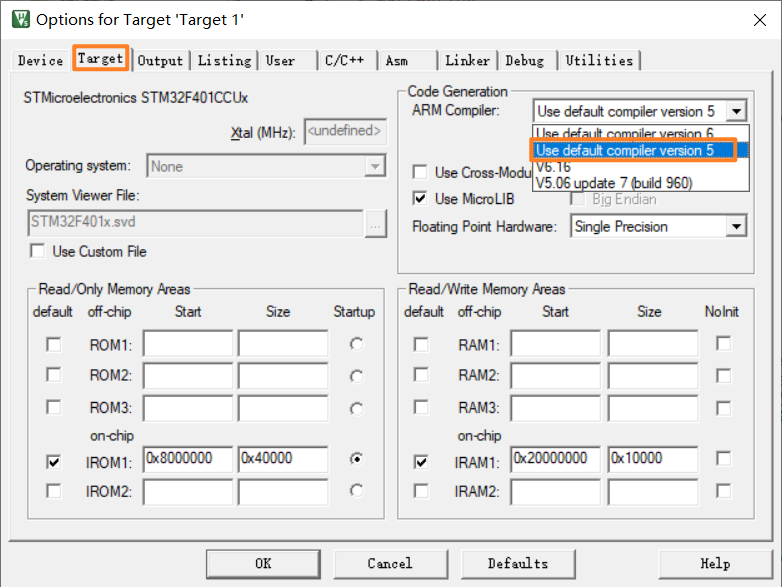Click the IRAM2 Size field
This screenshot has height=587, width=782.
pyautogui.click(x=653, y=492)
